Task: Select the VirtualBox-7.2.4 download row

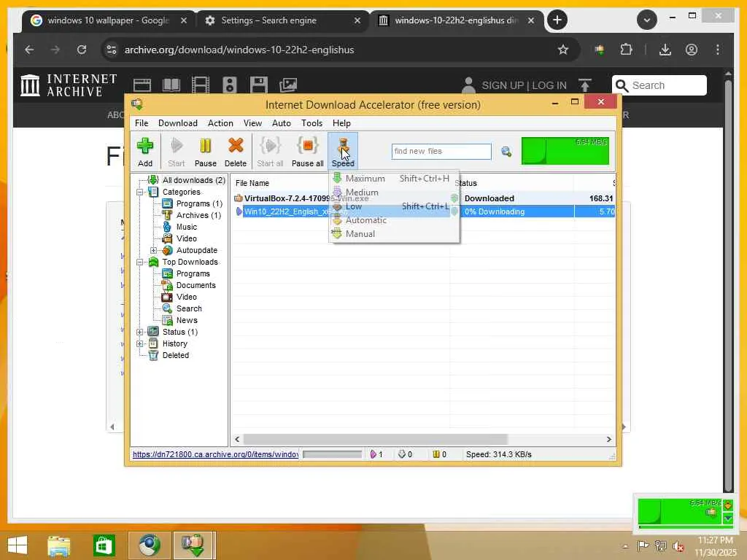Action: (x=424, y=198)
